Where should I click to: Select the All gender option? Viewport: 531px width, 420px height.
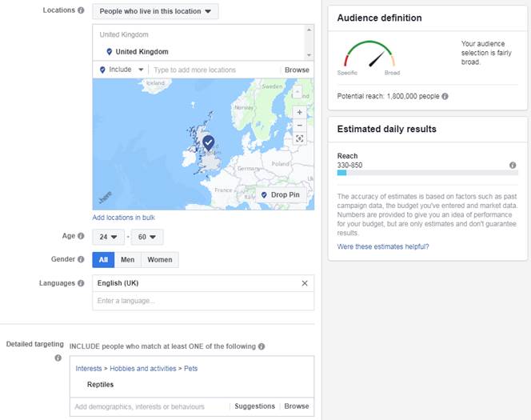(x=103, y=260)
